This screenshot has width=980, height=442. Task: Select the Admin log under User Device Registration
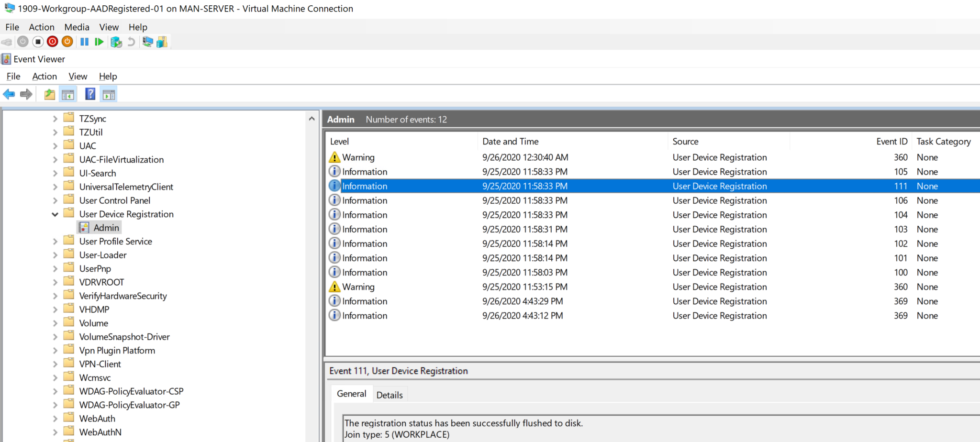point(106,227)
